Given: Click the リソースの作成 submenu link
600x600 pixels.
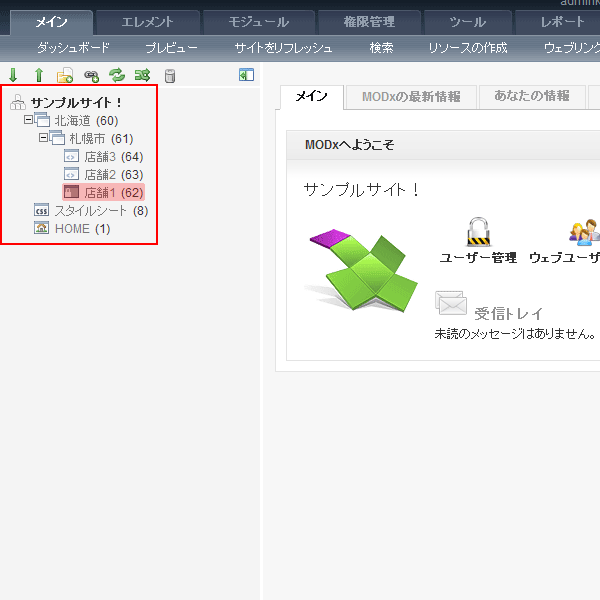Looking at the screenshot, I should coord(467,48).
